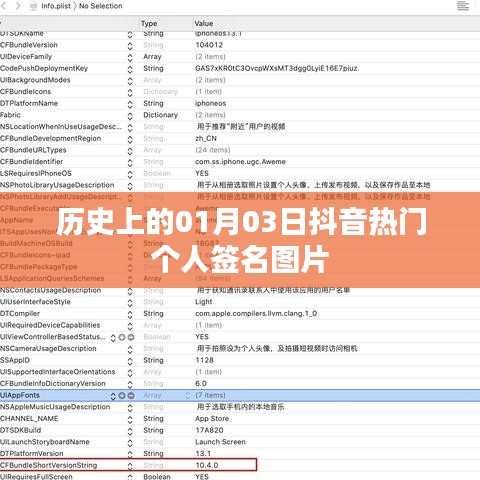The height and width of the screenshot is (480, 480).
Task: Open key picker for CFBundleShortVersionString row
Action: (130, 466)
